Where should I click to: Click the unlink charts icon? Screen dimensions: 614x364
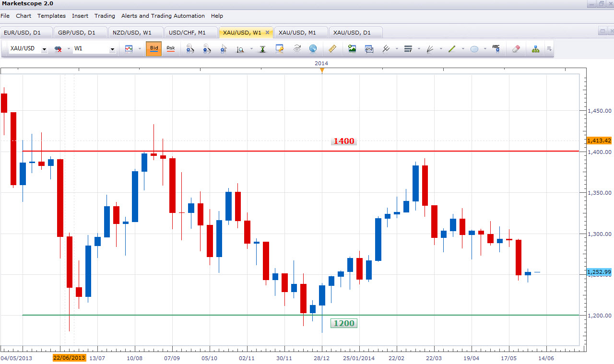(x=59, y=49)
